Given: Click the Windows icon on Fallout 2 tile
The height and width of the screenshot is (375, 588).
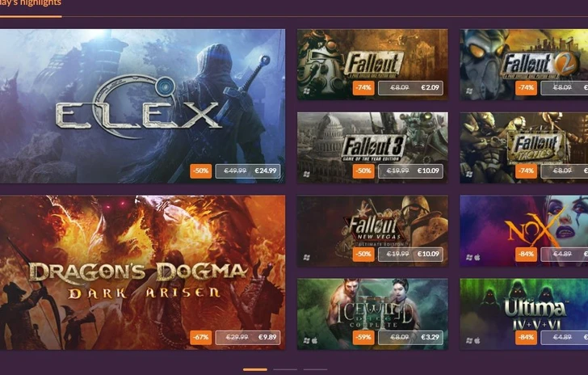Looking at the screenshot, I should pos(469,91).
